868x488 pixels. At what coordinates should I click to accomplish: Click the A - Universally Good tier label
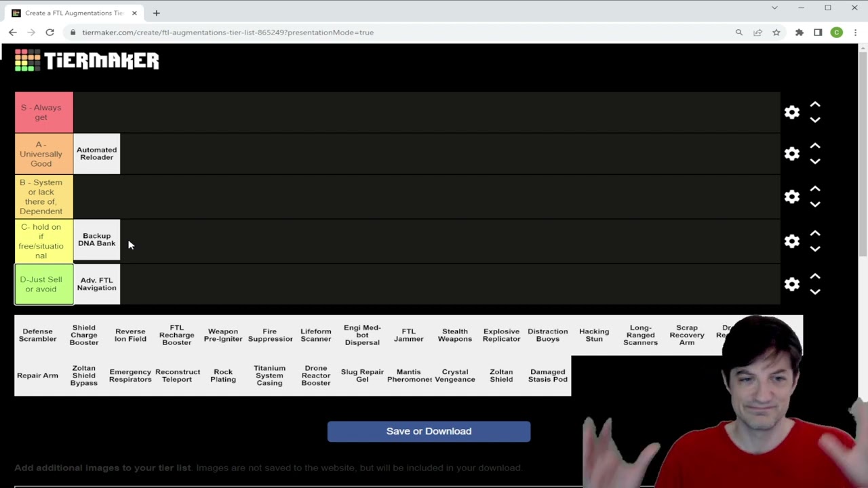[44, 154]
